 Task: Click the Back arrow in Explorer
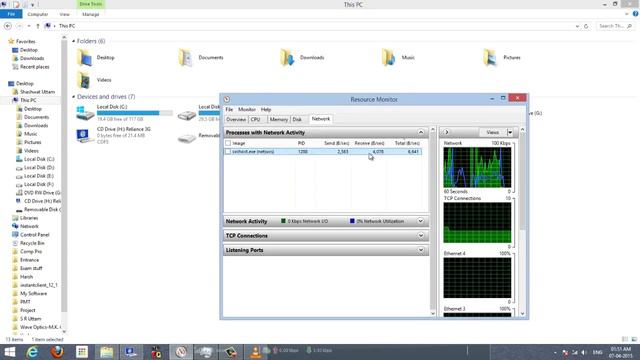click(x=8, y=26)
